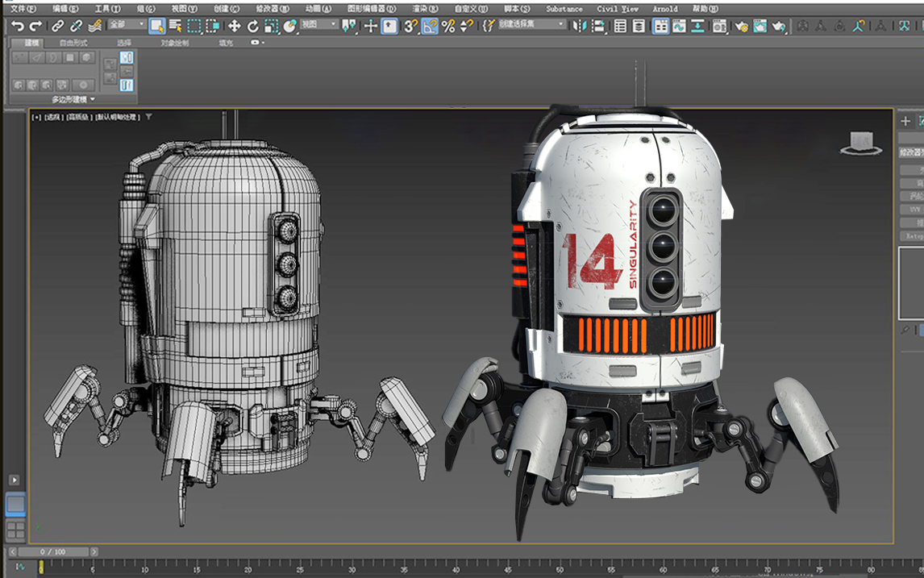Click the Select and Link icon
The height and width of the screenshot is (578, 924).
pyautogui.click(x=58, y=26)
